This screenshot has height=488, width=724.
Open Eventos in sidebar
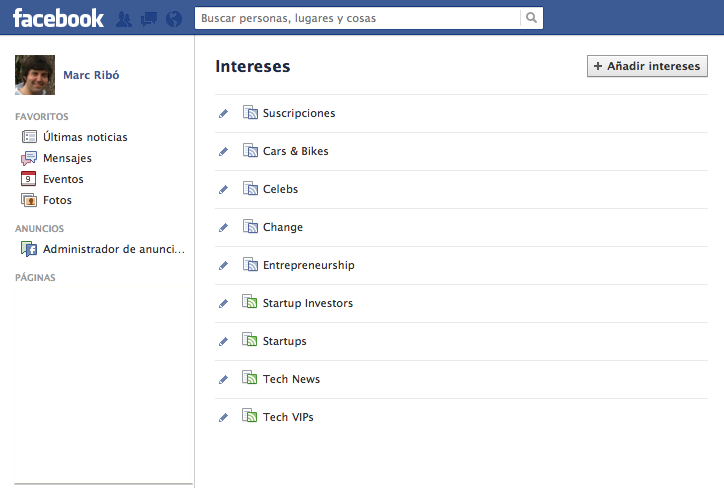(x=63, y=179)
